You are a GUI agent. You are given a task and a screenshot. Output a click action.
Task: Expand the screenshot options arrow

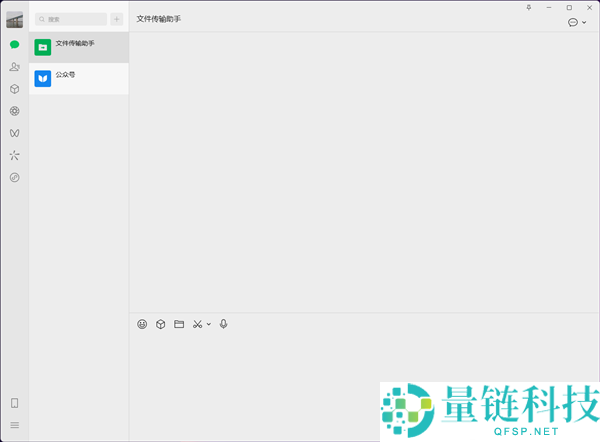(209, 324)
